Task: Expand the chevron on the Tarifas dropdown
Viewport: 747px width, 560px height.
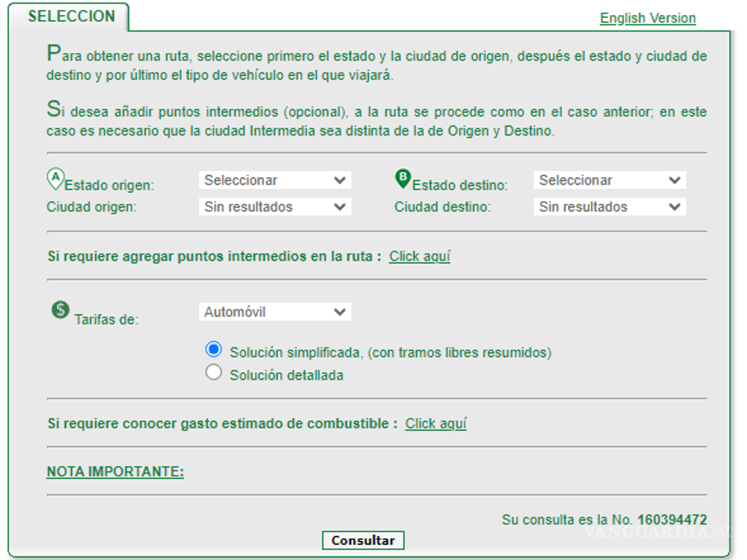Action: (x=340, y=312)
